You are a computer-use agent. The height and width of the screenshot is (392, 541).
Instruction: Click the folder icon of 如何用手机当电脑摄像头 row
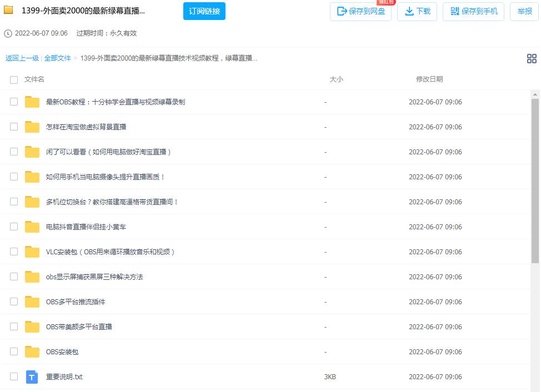pyautogui.click(x=32, y=177)
